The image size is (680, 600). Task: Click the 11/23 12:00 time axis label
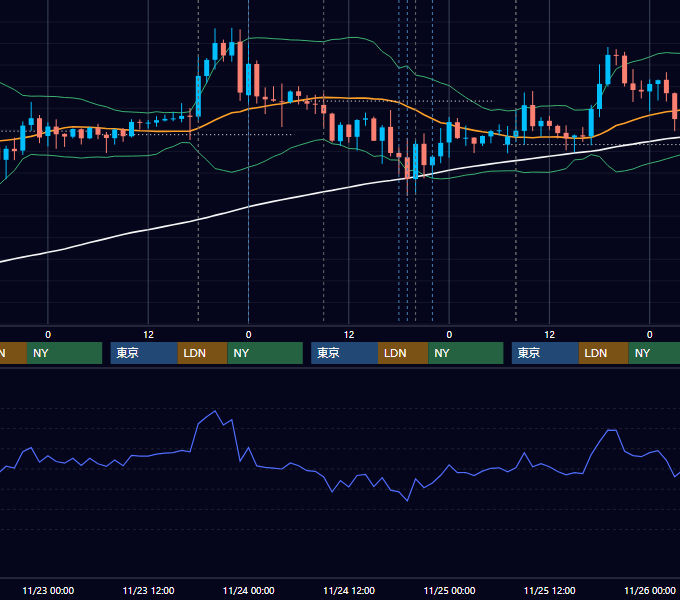coord(148,590)
